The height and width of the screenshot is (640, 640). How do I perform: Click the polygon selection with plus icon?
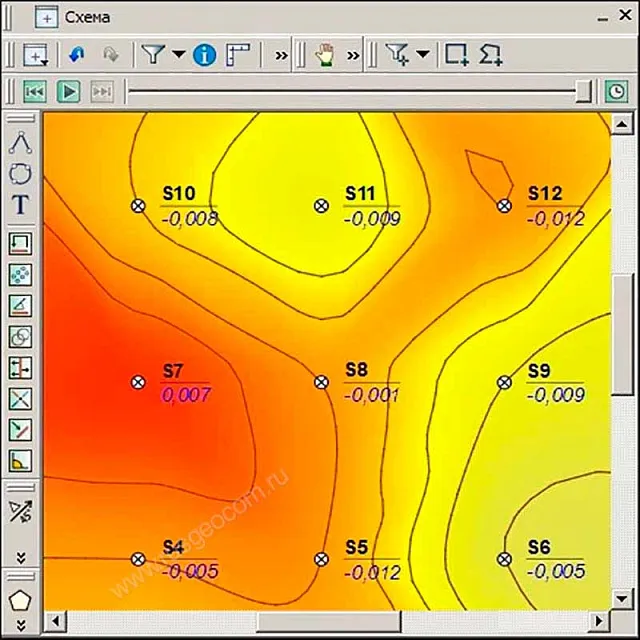tap(491, 55)
